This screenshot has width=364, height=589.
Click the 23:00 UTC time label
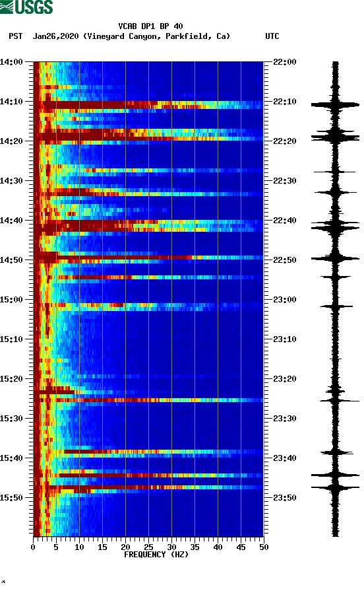point(284,300)
